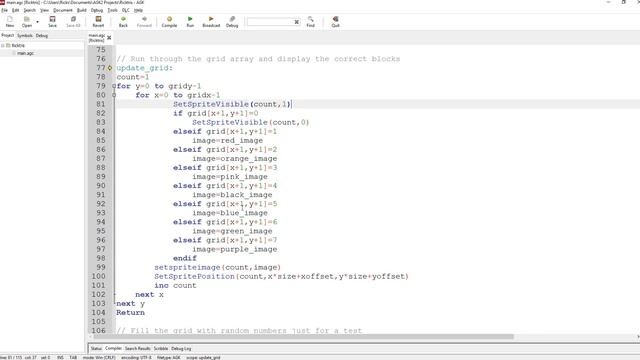
Task: Click 'encoding: UTF-8' in the status bar
Action: [x=136, y=358]
